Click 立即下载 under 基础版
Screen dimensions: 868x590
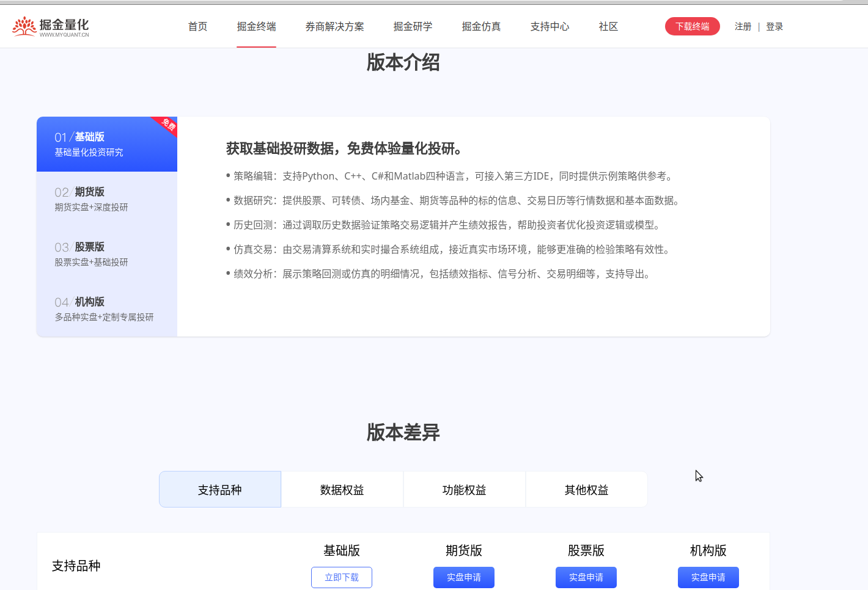(x=341, y=577)
